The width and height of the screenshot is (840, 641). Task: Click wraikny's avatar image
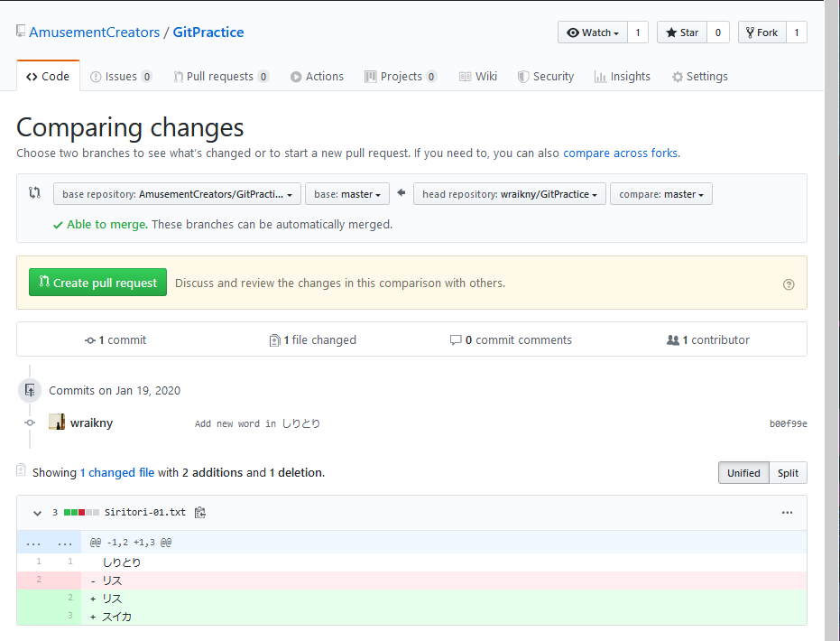pos(57,423)
